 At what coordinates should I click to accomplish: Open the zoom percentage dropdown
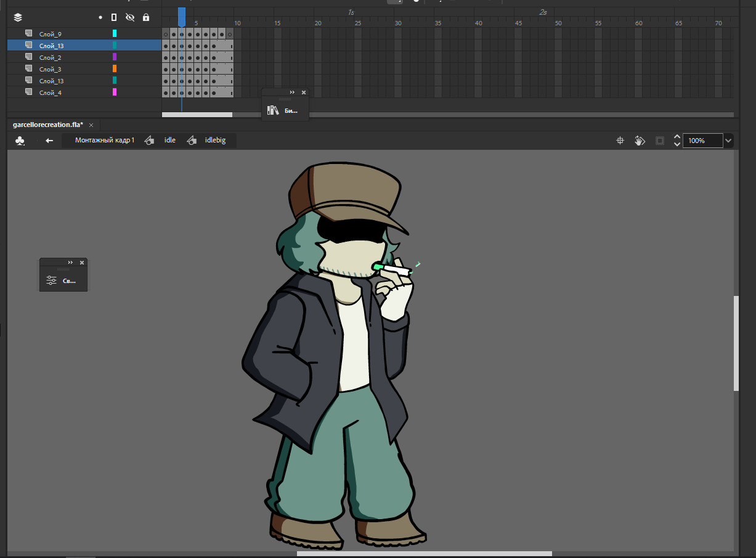point(728,140)
